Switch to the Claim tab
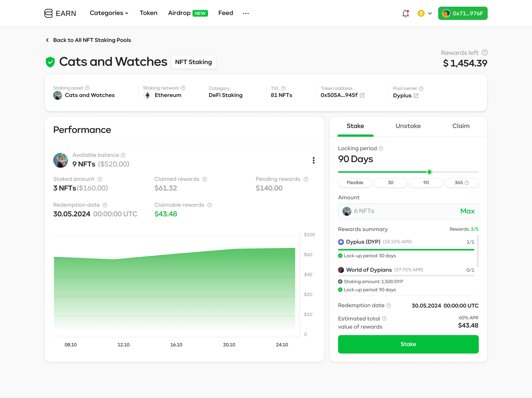532x398 pixels. click(x=461, y=126)
